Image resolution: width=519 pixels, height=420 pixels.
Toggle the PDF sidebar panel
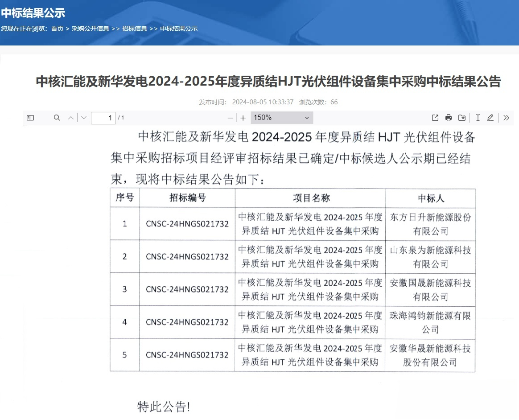click(30, 117)
